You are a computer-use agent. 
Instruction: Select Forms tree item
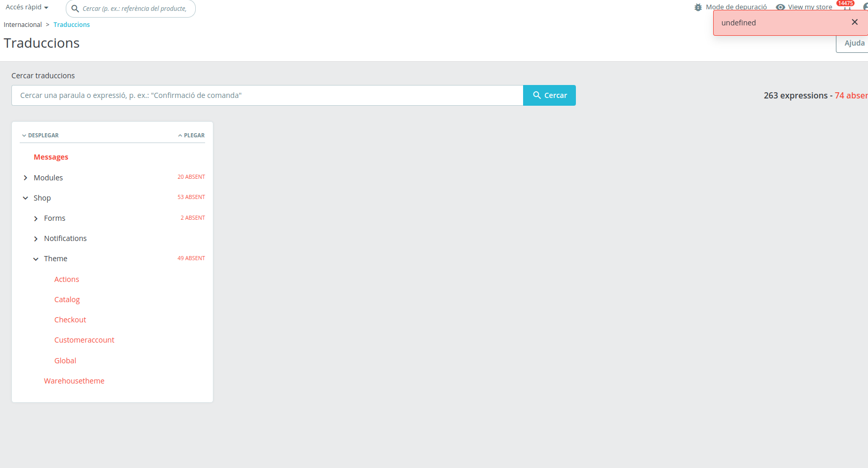(x=54, y=218)
